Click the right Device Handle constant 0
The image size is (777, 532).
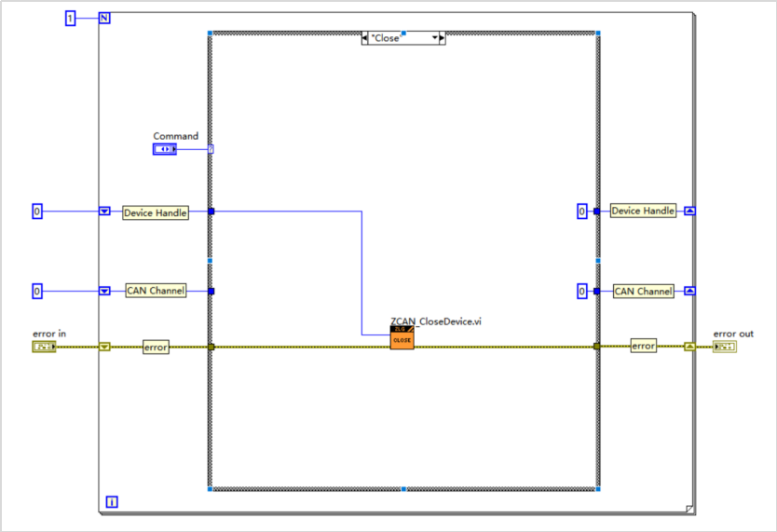(x=582, y=211)
